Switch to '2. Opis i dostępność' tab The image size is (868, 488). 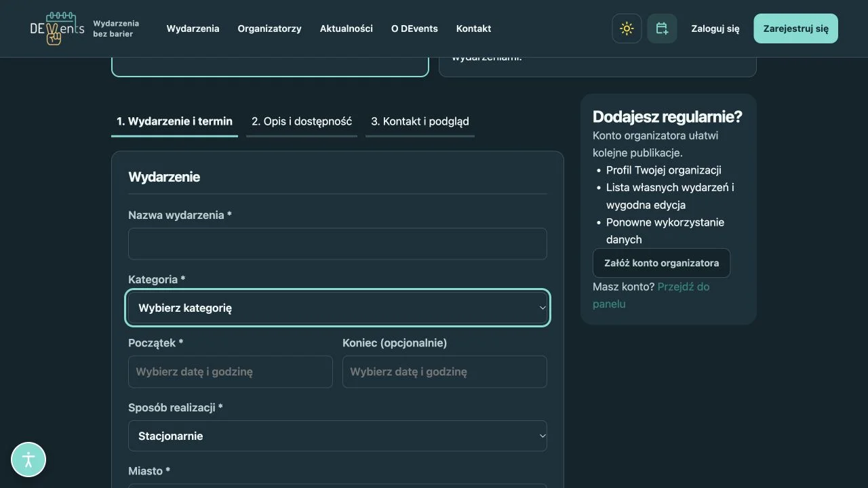tap(302, 122)
